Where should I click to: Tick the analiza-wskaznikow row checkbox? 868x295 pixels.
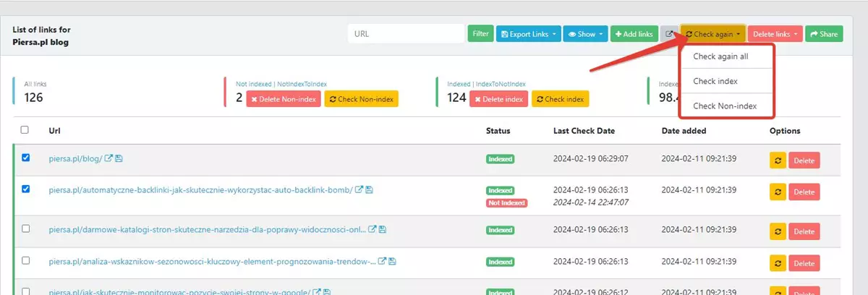click(x=25, y=260)
